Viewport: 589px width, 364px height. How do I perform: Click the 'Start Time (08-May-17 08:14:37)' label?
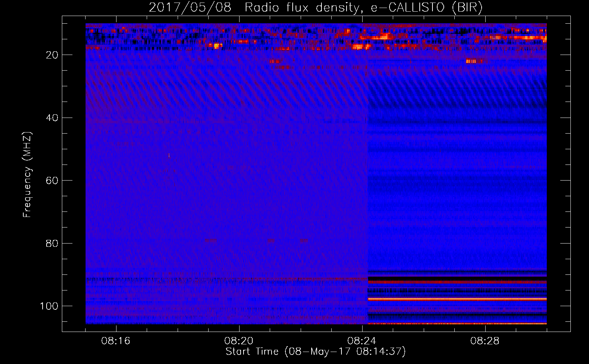pyautogui.click(x=316, y=352)
